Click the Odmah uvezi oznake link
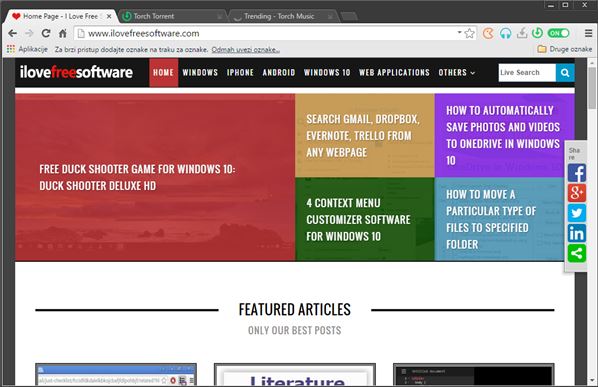The width and height of the screenshot is (598, 387). [x=246, y=50]
